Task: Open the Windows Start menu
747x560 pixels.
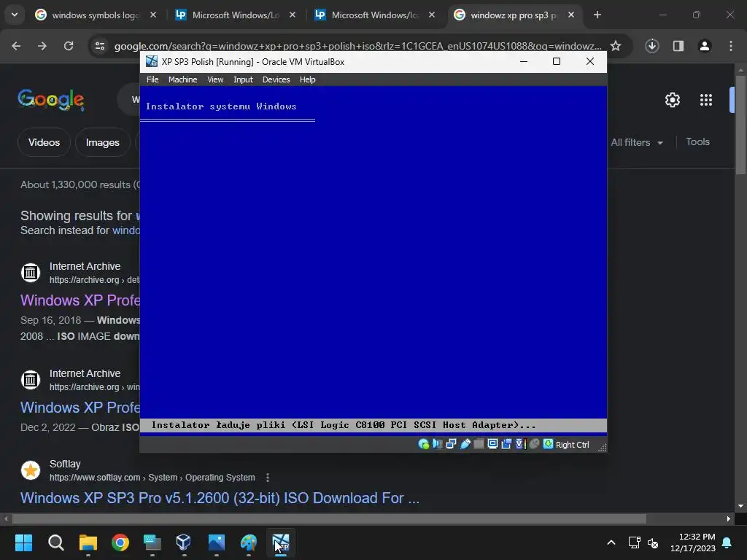Action: tap(23, 542)
